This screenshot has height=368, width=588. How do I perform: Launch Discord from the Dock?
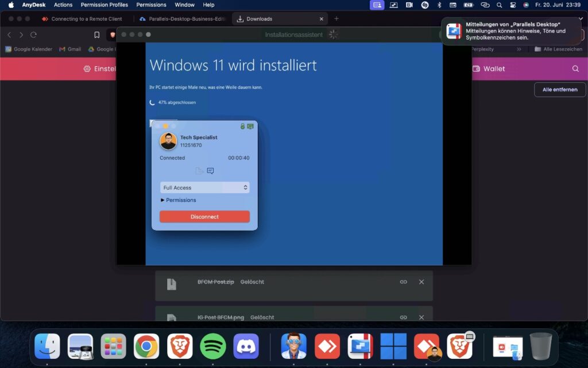pos(246,346)
